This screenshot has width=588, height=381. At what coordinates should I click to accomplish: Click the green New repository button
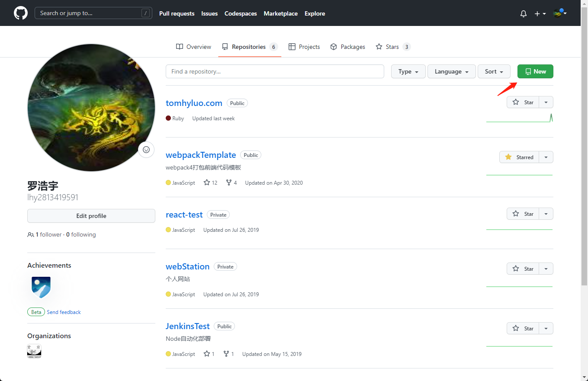(x=535, y=71)
